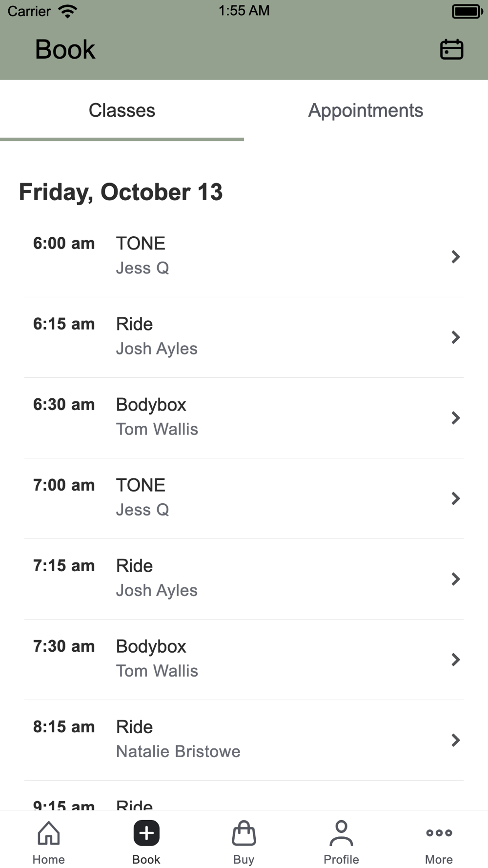Open the calendar date picker icon

click(451, 49)
